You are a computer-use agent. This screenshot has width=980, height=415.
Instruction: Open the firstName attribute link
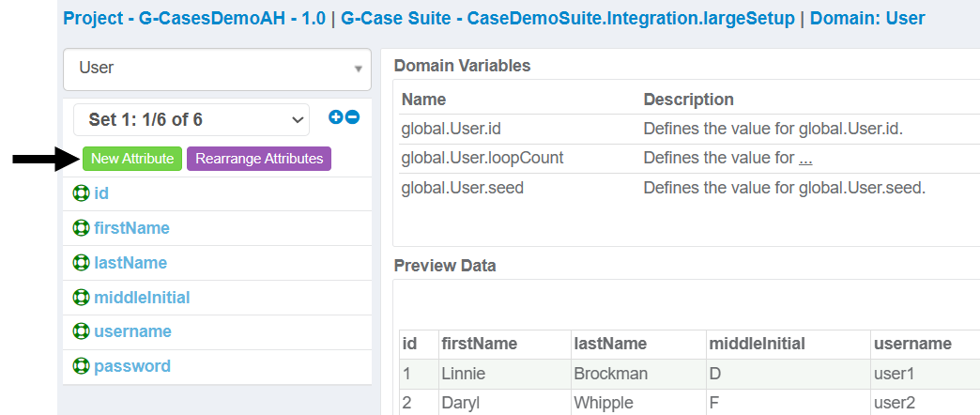[x=131, y=228]
